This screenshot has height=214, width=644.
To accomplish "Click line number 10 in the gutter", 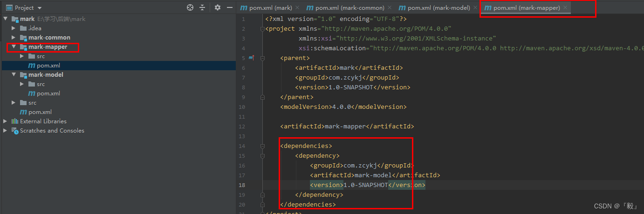I will click(241, 107).
